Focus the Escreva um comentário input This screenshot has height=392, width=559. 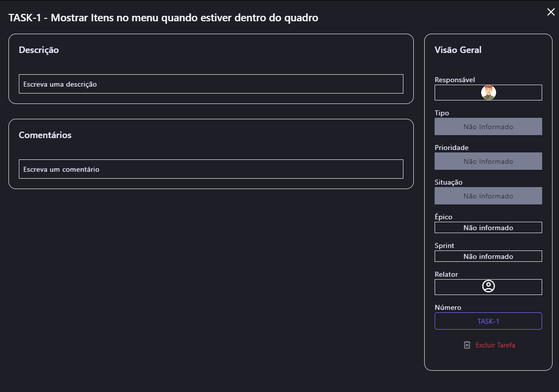click(211, 169)
